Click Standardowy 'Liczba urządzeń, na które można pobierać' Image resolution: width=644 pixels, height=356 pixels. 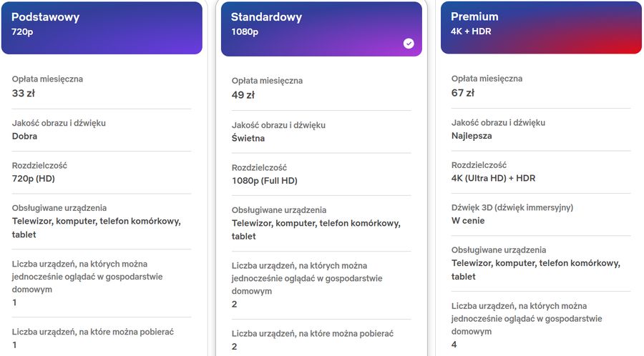(x=313, y=333)
